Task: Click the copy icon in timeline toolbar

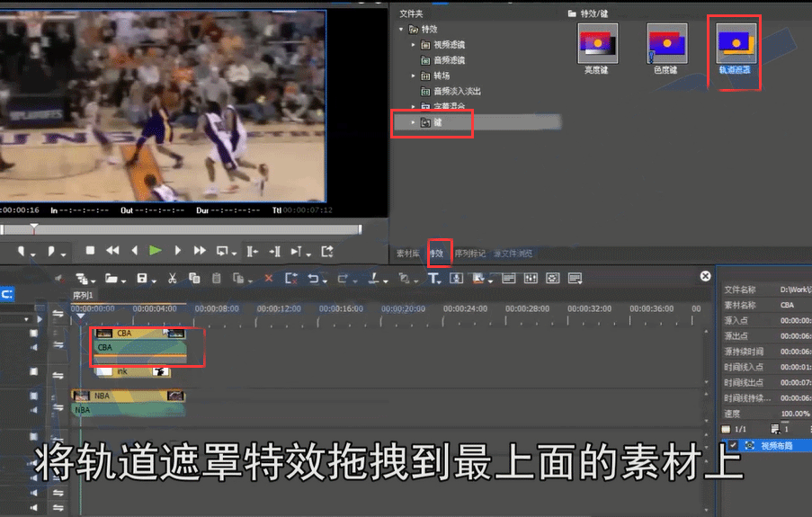Action: [x=195, y=279]
